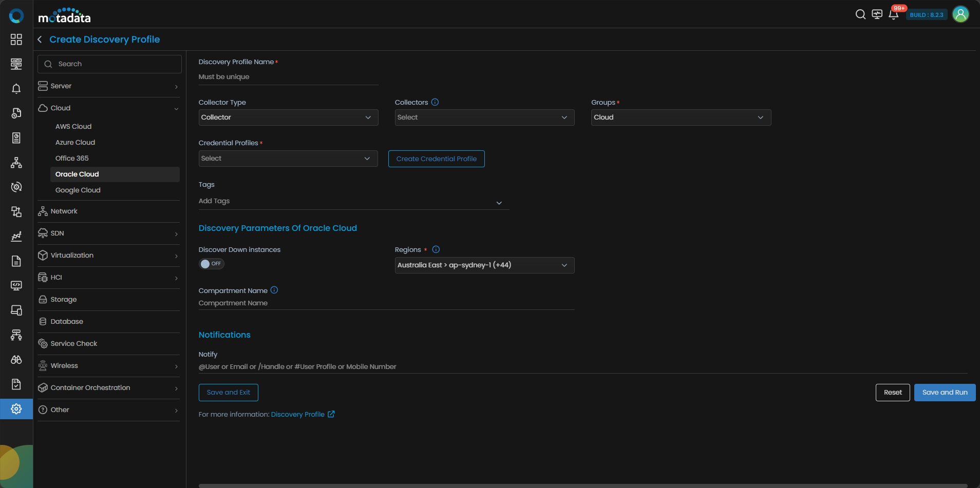Image resolution: width=980 pixels, height=488 pixels.
Task: Open the topology hierarchy icon in sidebar
Action: tap(16, 163)
